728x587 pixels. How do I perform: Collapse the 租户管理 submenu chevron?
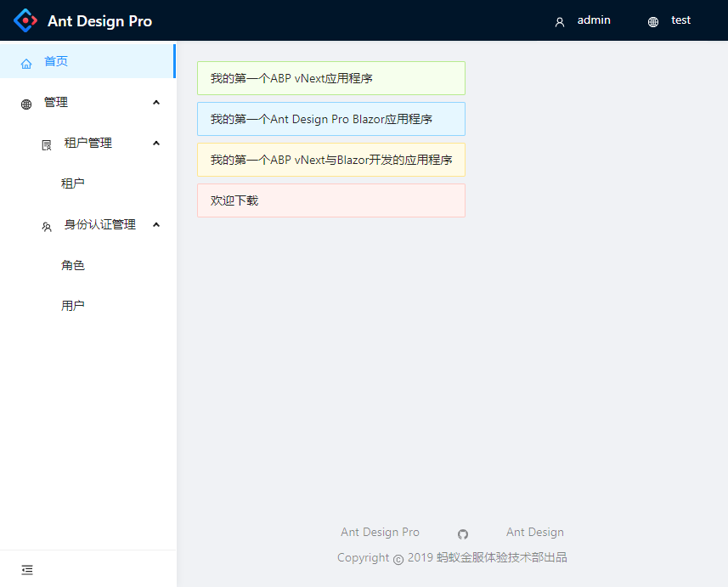pyautogui.click(x=155, y=144)
